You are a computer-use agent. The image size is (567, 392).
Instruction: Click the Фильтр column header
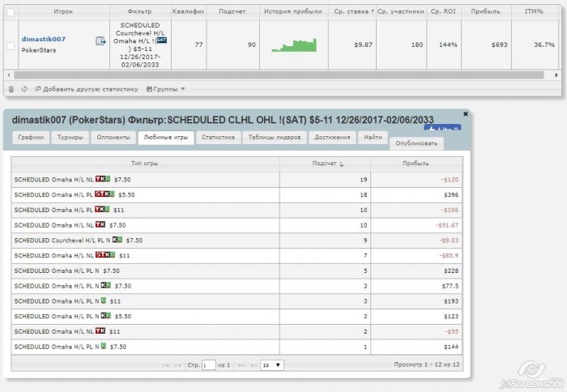[x=140, y=11]
